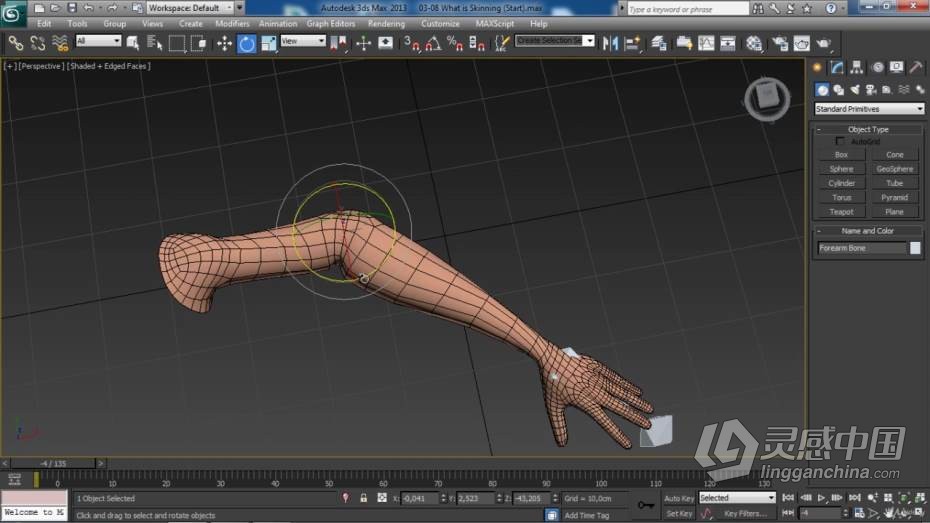Toggle Percent Snap
Screen dimensions: 930x523
click(455, 43)
